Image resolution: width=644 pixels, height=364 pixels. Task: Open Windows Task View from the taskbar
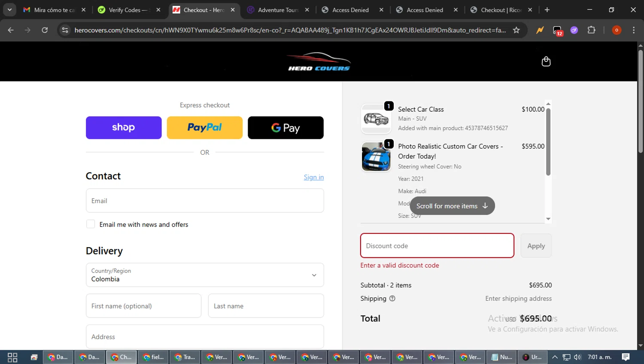(12, 357)
